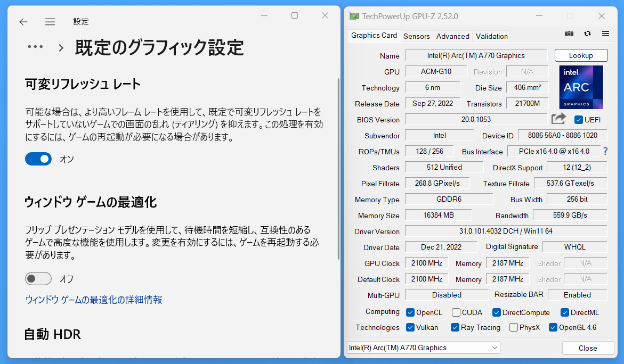Image resolution: width=624 pixels, height=364 pixels.
Task: Click the 可変リフレッシュ レート heading
Action: [83, 84]
